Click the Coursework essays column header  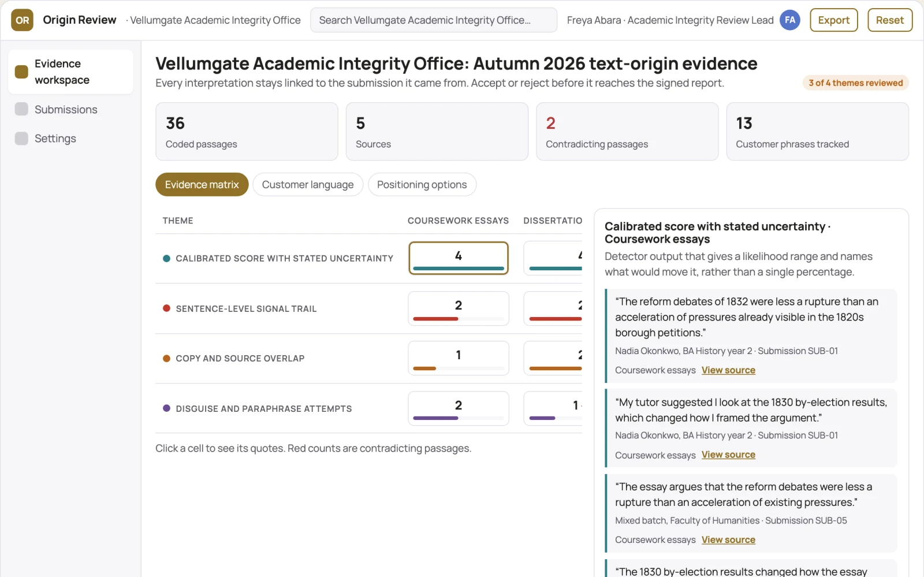pyautogui.click(x=459, y=221)
